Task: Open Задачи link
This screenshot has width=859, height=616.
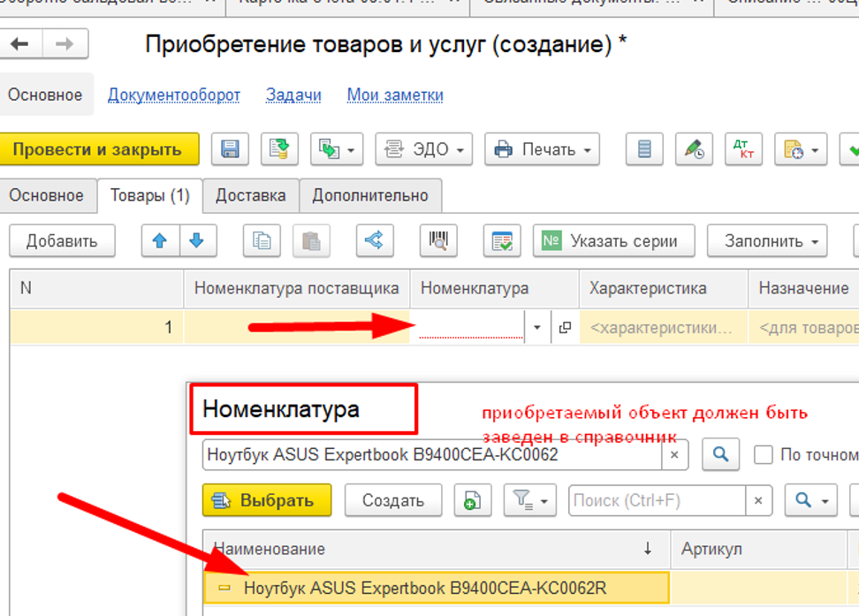Action: [293, 95]
